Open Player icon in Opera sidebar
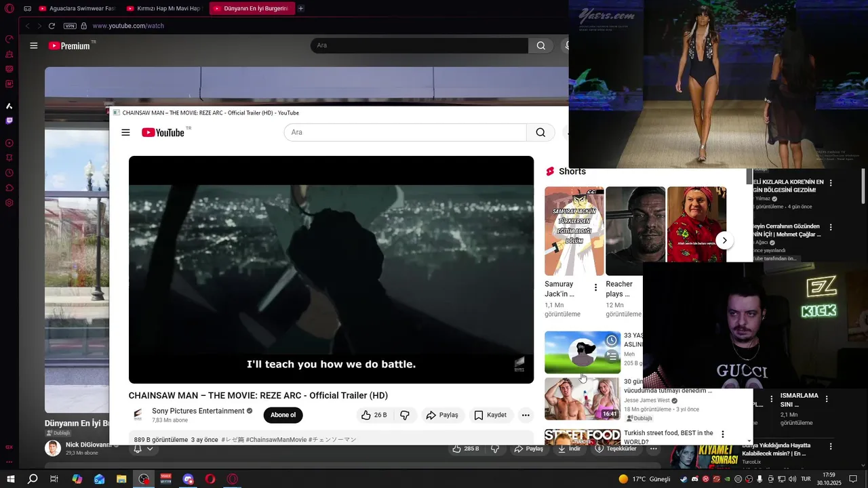Viewport: 868px width, 488px height. pos(9,143)
